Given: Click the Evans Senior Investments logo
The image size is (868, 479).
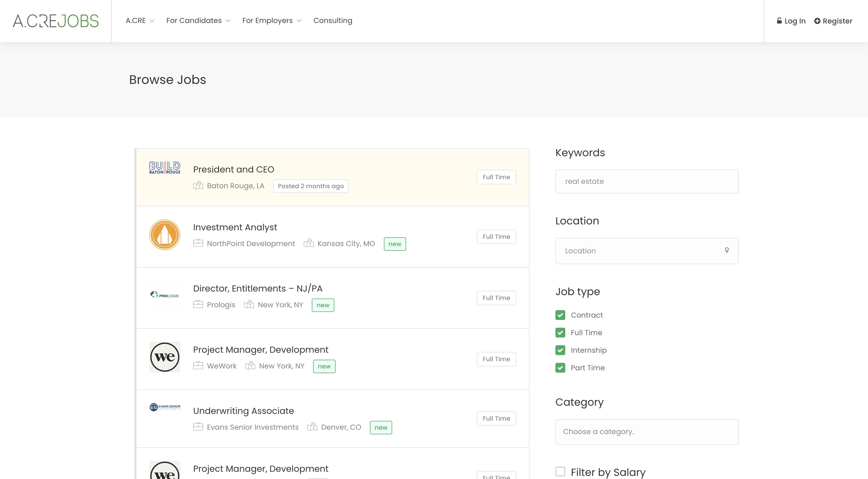Looking at the screenshot, I should [165, 407].
